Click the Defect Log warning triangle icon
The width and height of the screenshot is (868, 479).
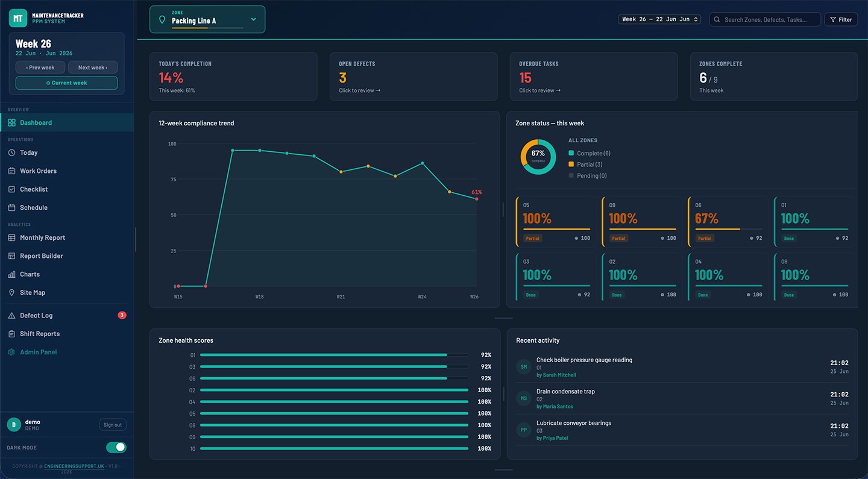coord(11,316)
